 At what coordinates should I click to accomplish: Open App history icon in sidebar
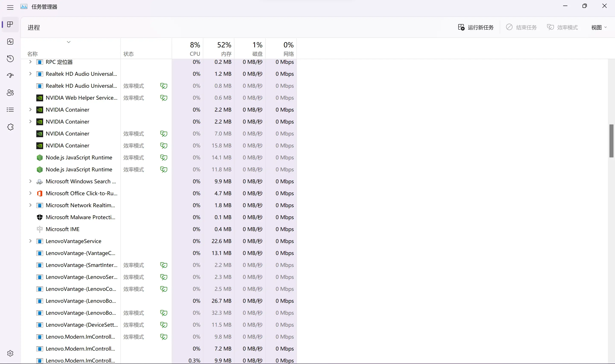tap(10, 59)
